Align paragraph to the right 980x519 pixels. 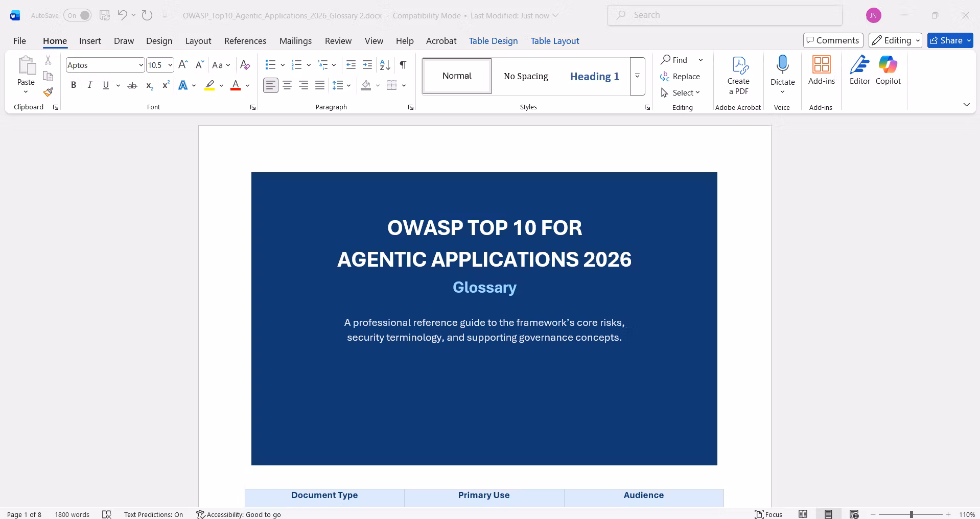point(304,85)
